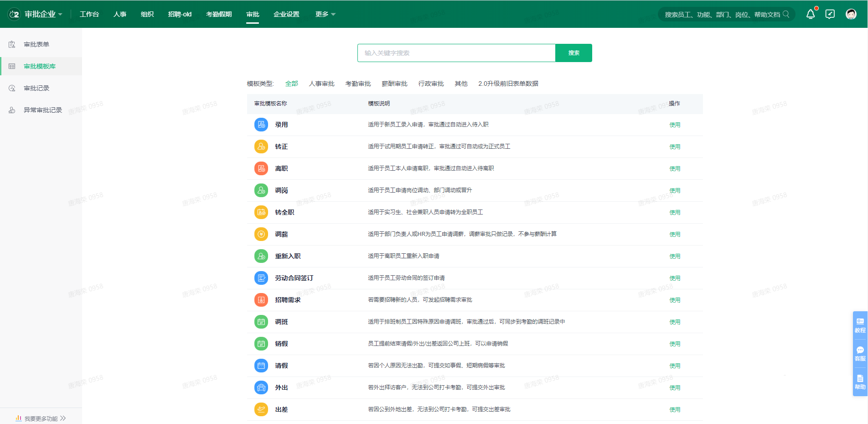This screenshot has height=424, width=868.
Task: Use the 离职 template
Action: (x=675, y=168)
